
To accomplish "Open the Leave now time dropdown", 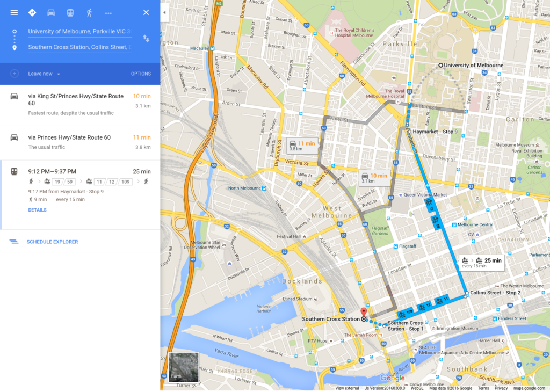I will pyautogui.click(x=44, y=74).
